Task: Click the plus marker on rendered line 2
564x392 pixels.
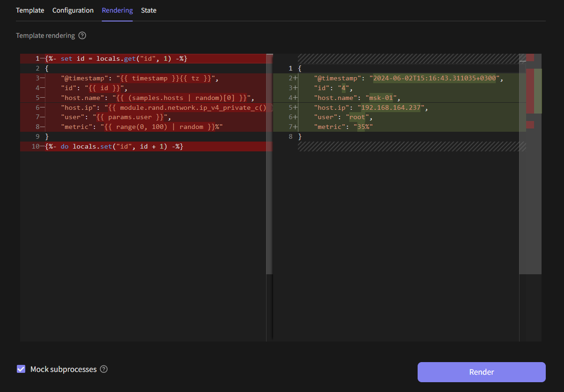Action: point(295,78)
